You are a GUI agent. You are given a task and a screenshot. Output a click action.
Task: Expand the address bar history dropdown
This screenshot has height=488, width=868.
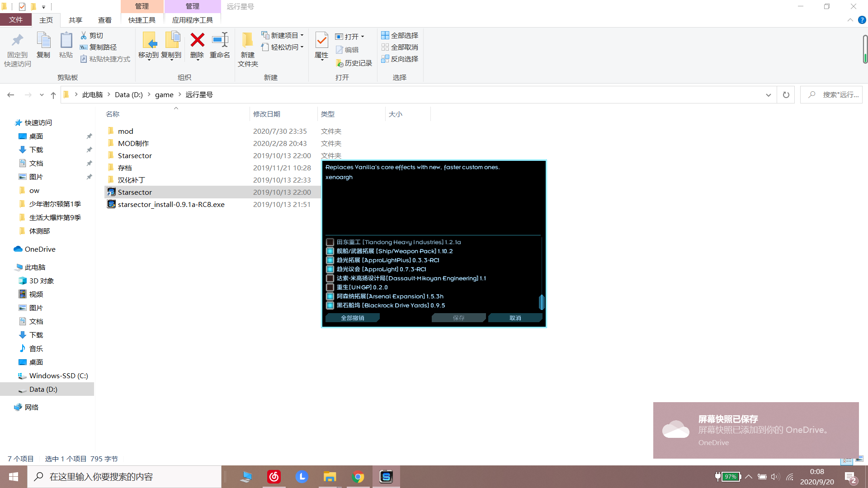768,95
